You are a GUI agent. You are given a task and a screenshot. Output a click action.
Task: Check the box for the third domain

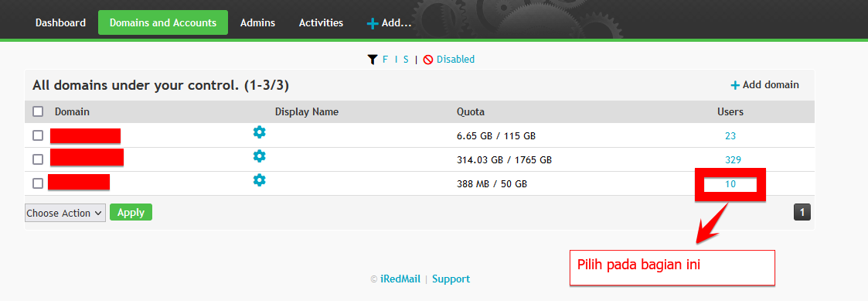point(38,183)
